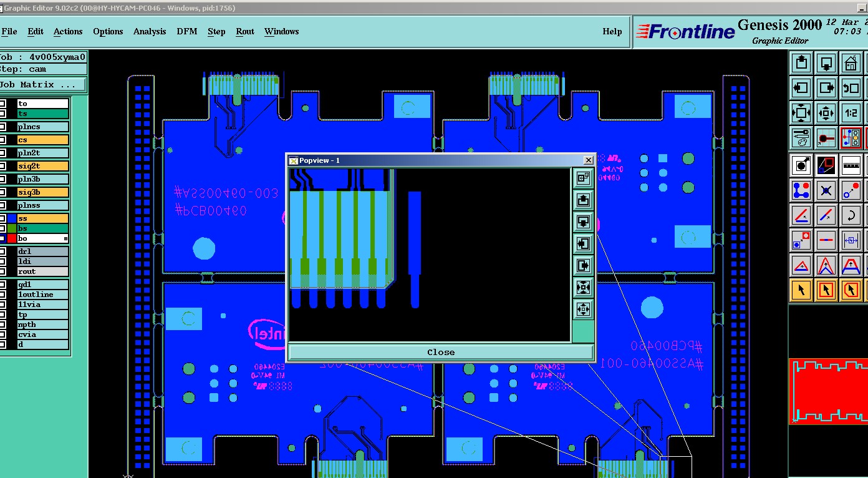The width and height of the screenshot is (868, 478).
Task: Click the red and blue squares icon
Action: tap(826, 165)
